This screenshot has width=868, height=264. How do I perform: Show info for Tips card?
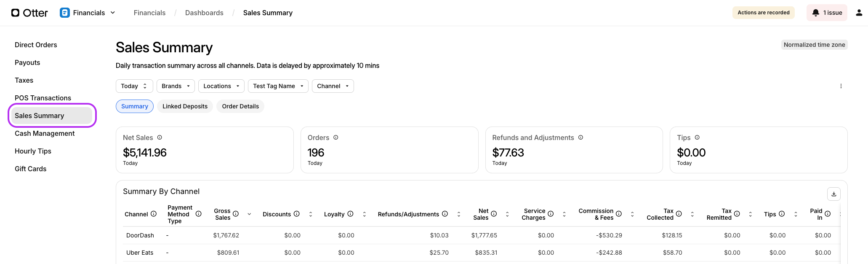[x=697, y=137]
